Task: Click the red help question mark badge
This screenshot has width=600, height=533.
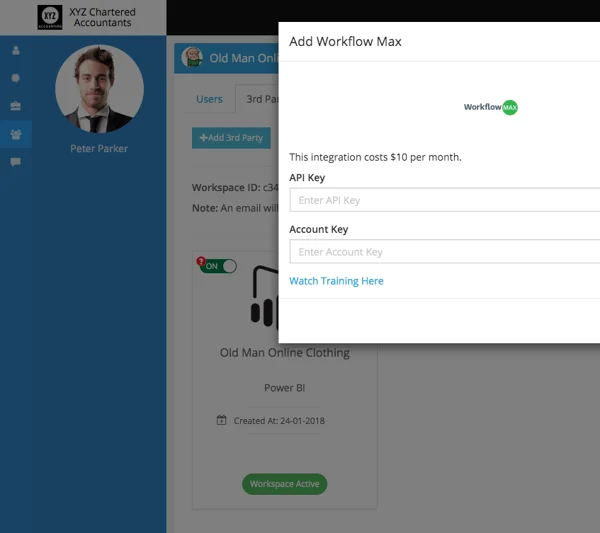Action: [201, 261]
